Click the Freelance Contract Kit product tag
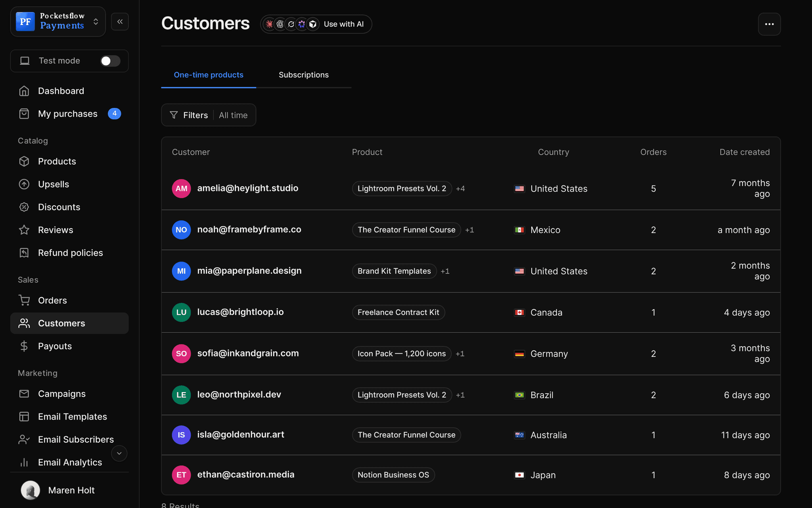This screenshot has height=508, width=812. pyautogui.click(x=398, y=312)
